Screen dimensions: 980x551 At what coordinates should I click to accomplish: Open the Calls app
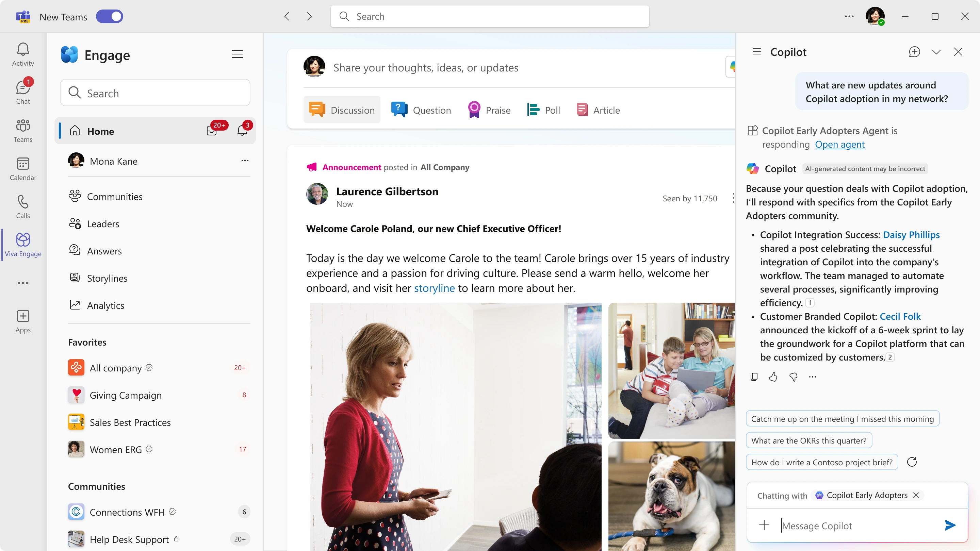(x=23, y=206)
